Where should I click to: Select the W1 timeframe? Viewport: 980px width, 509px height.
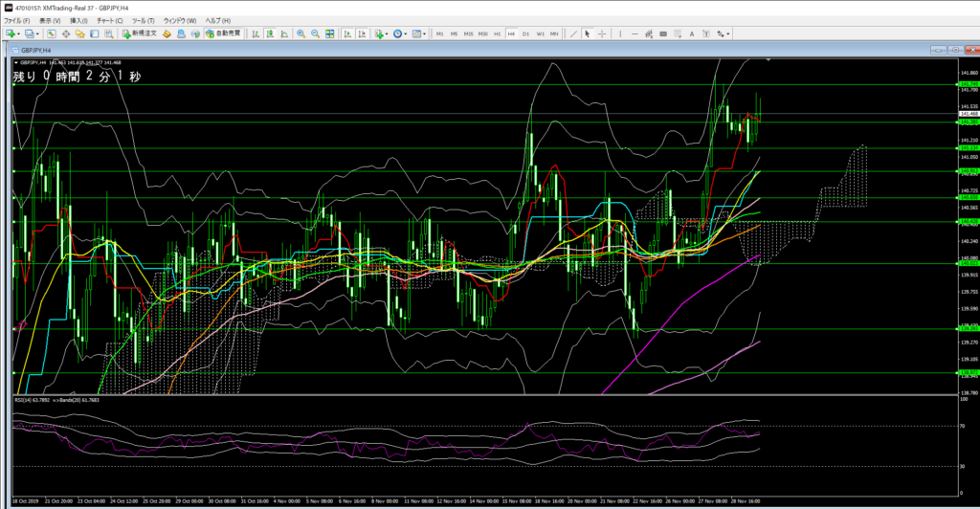pos(540,33)
